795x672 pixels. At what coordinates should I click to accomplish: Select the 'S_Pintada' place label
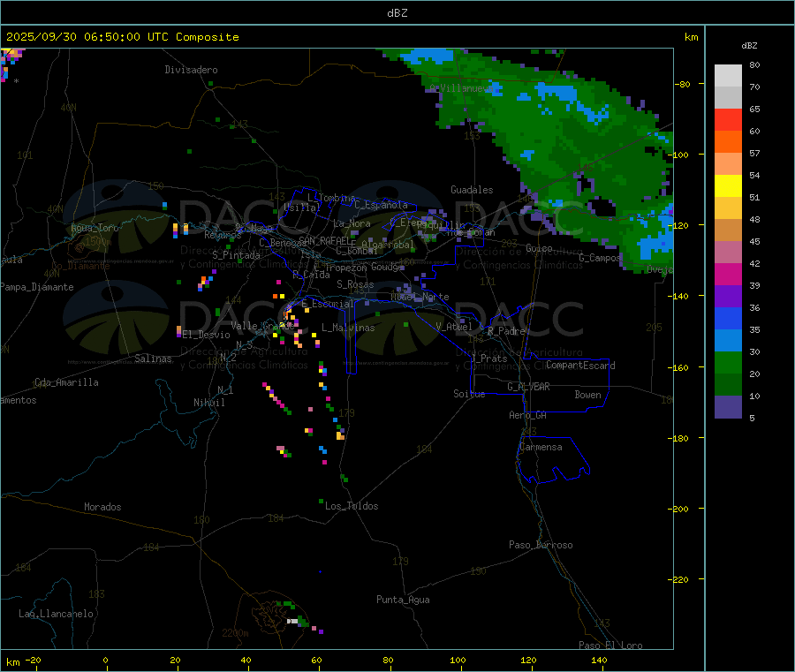coord(236,255)
